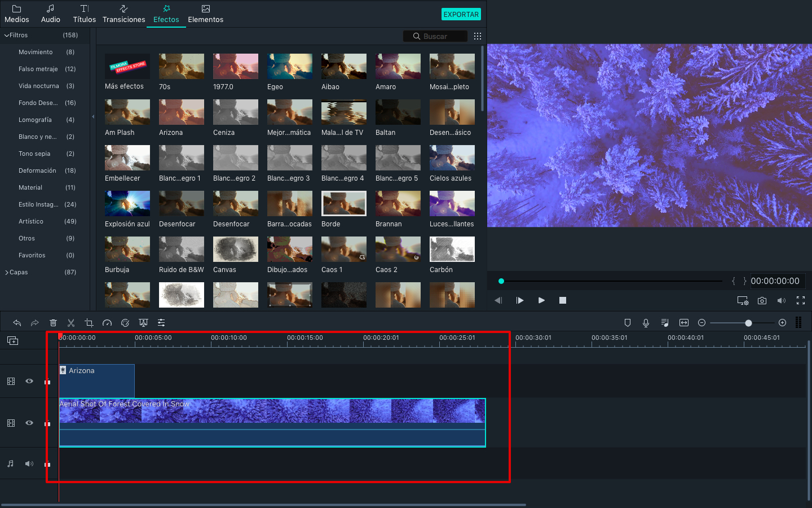
Task: Open the Medios tab
Action: pos(17,14)
